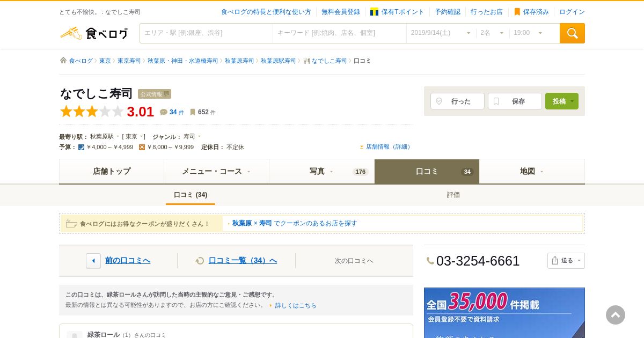Click 行ったお店 header link
Viewport: 644px width, 338px height.
(487, 12)
